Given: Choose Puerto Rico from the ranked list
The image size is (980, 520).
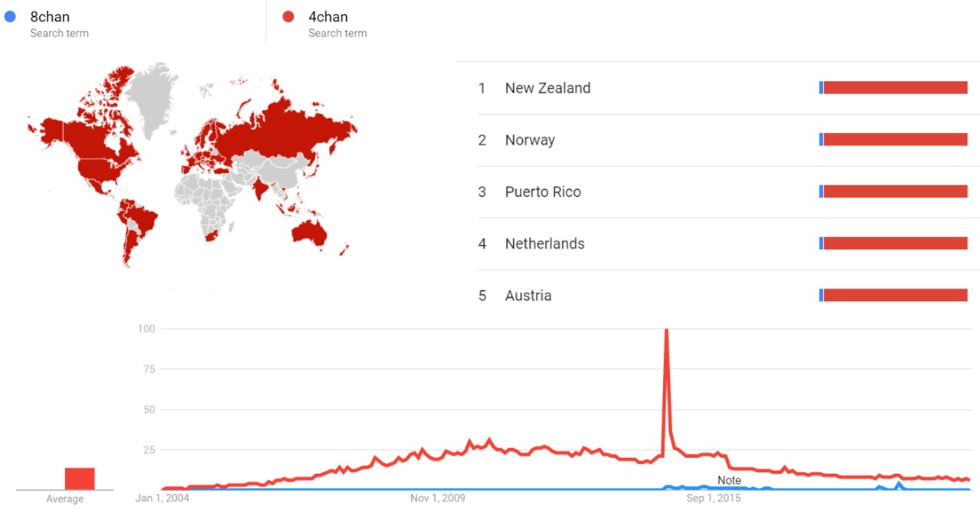Looking at the screenshot, I should [x=543, y=192].
